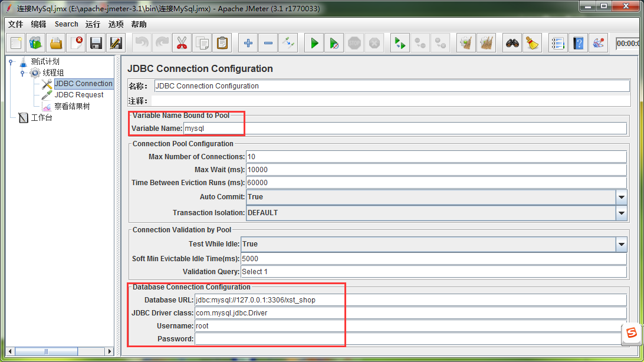Click the New test plan icon
Image resolution: width=644 pixels, height=362 pixels.
(16, 43)
